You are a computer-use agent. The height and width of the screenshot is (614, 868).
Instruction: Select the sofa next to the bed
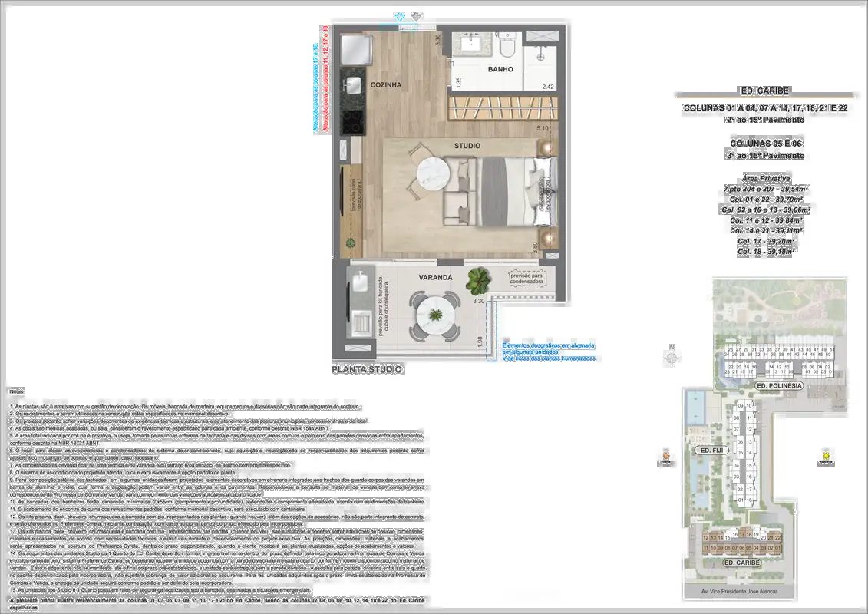click(x=460, y=191)
